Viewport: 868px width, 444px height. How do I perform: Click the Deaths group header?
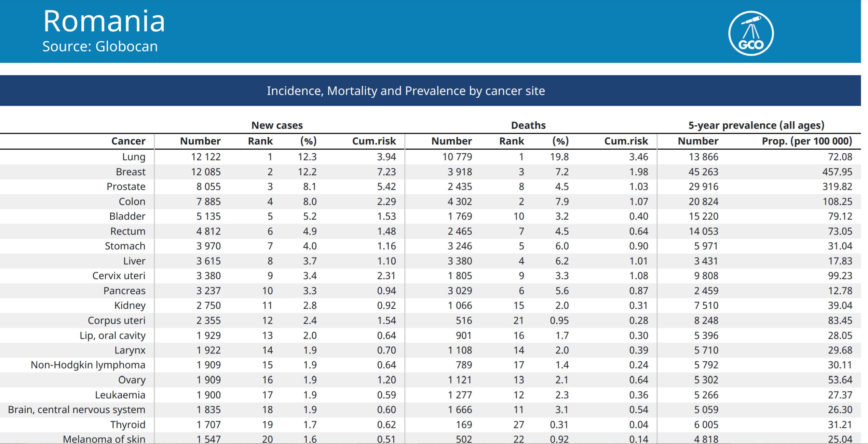coord(528,125)
